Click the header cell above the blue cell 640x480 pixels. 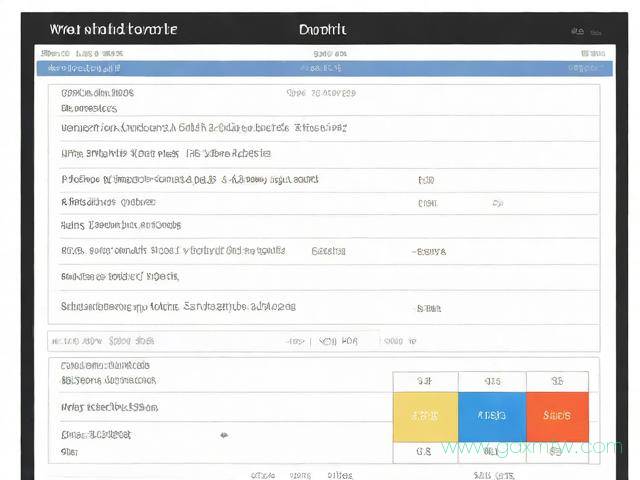[x=491, y=381]
